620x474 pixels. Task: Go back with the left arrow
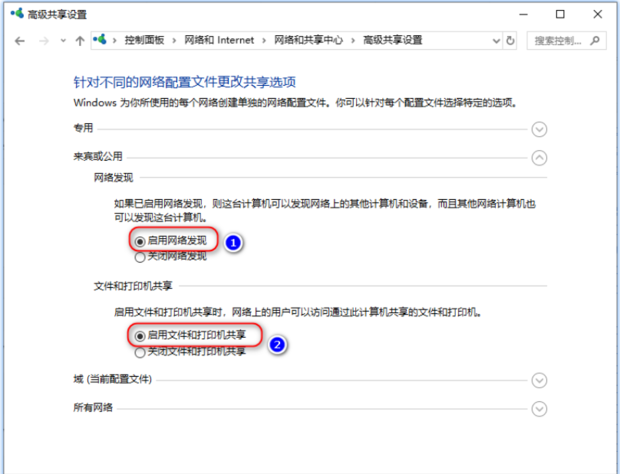[x=20, y=41]
